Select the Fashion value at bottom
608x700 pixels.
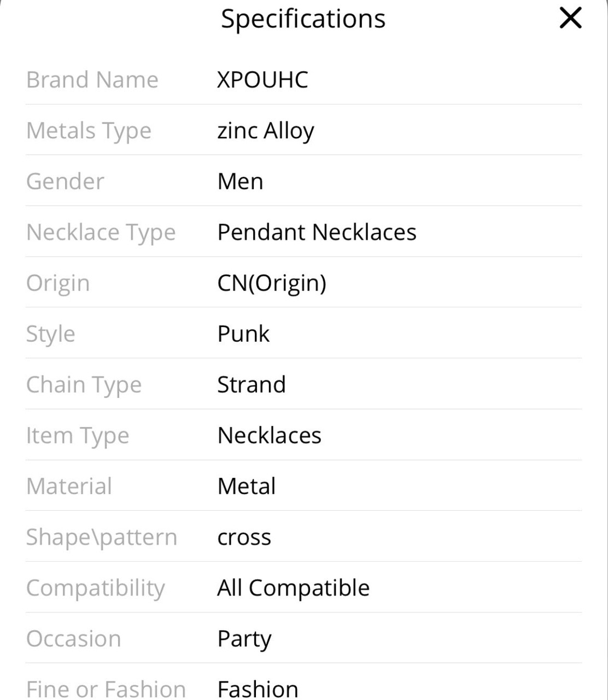click(x=258, y=689)
